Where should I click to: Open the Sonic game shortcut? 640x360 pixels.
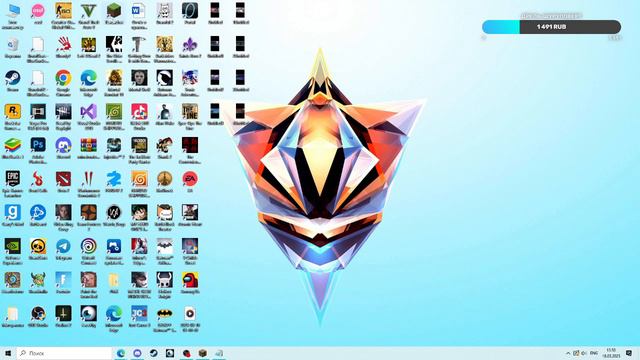coord(190,78)
